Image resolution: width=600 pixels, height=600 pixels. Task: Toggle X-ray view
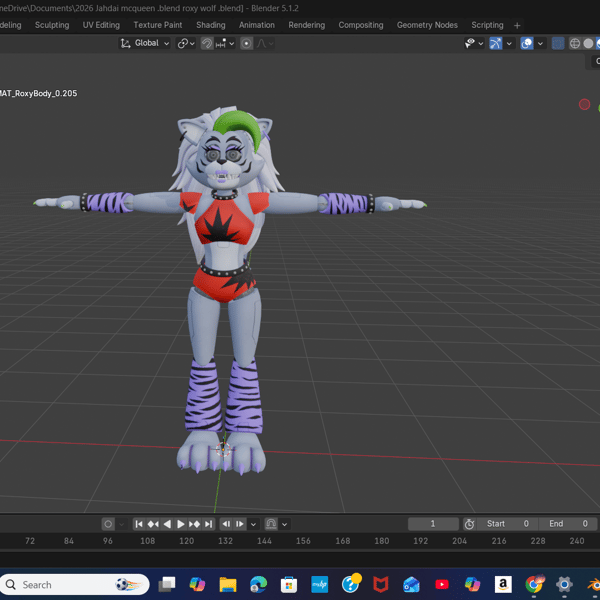tap(558, 43)
